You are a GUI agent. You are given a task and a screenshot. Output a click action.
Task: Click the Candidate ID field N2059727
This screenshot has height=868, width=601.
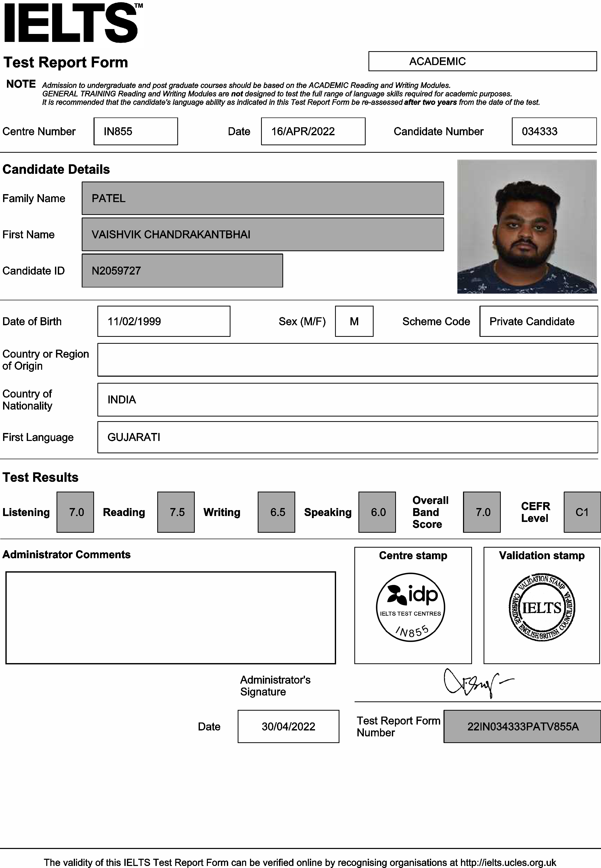coord(182,270)
